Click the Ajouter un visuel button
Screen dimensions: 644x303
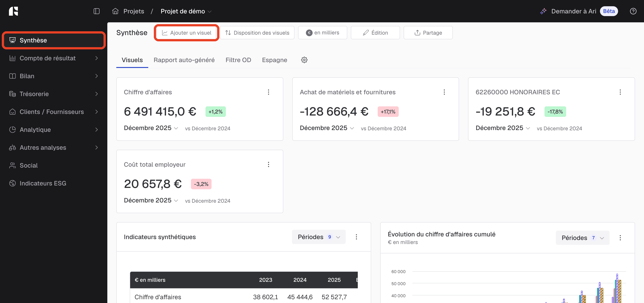point(186,33)
